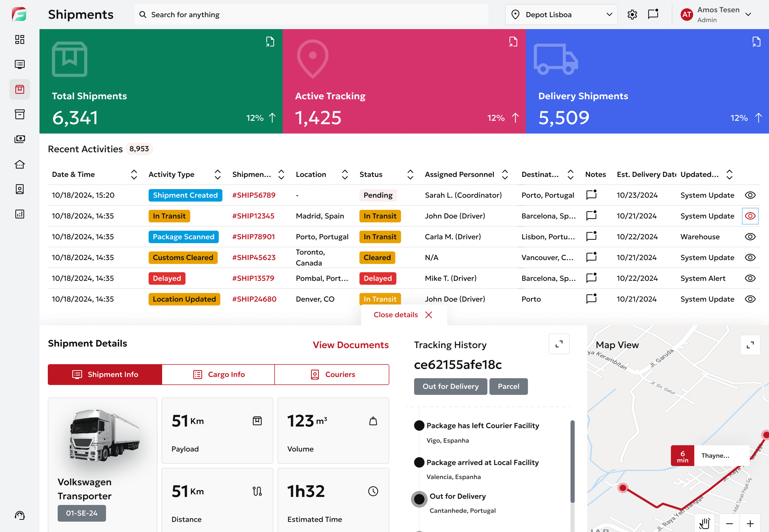Switch to the Couriers tab
769x532 pixels.
(x=332, y=374)
